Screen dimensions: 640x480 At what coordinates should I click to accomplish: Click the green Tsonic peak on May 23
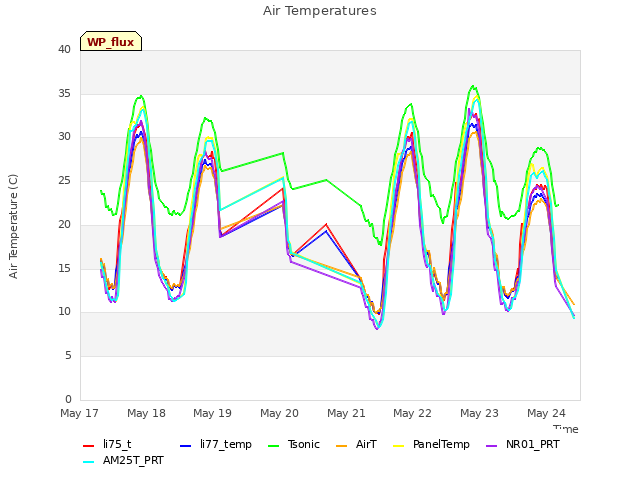(473, 86)
